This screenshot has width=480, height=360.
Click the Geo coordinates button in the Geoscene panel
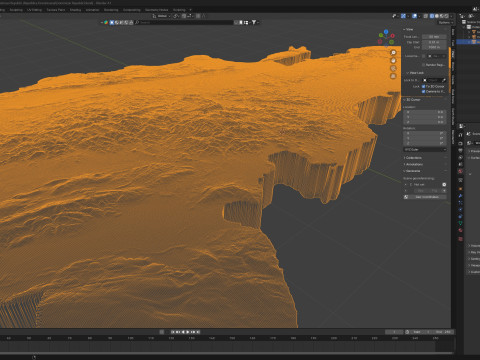click(x=425, y=197)
